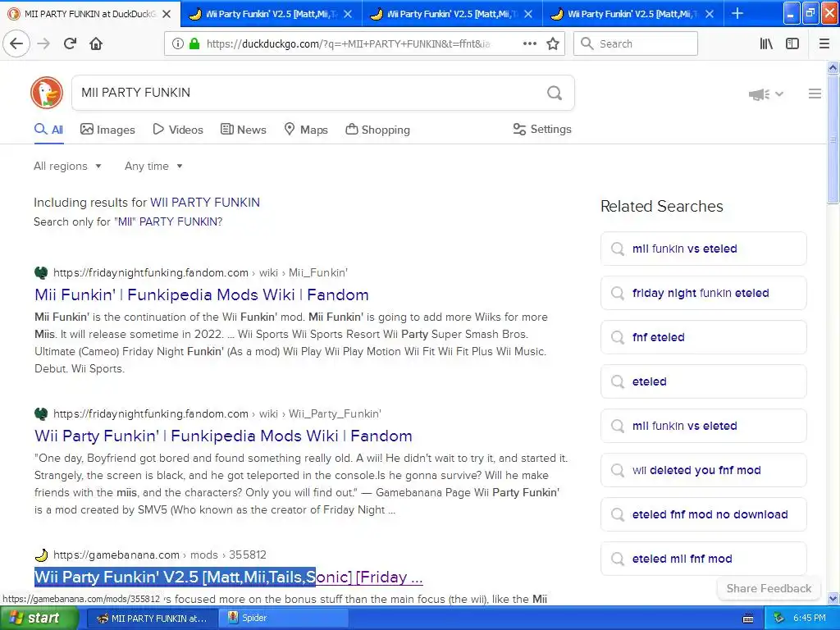Select the Videos results tab
Image resolution: width=840 pixels, height=630 pixels.
click(x=178, y=130)
